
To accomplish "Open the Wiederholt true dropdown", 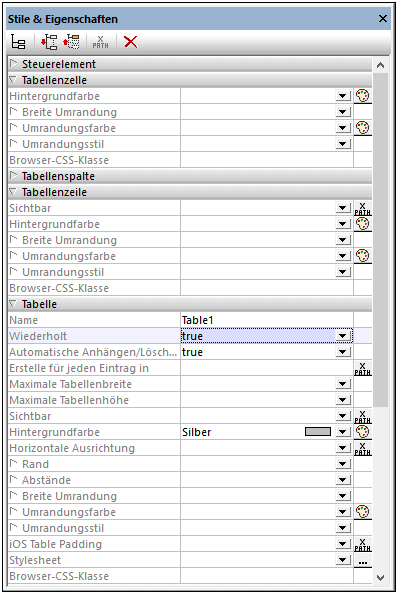I will [x=343, y=336].
